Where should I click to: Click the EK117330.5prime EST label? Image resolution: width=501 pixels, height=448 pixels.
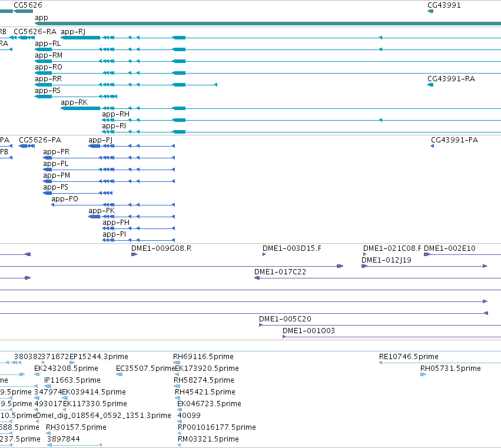click(x=95, y=404)
